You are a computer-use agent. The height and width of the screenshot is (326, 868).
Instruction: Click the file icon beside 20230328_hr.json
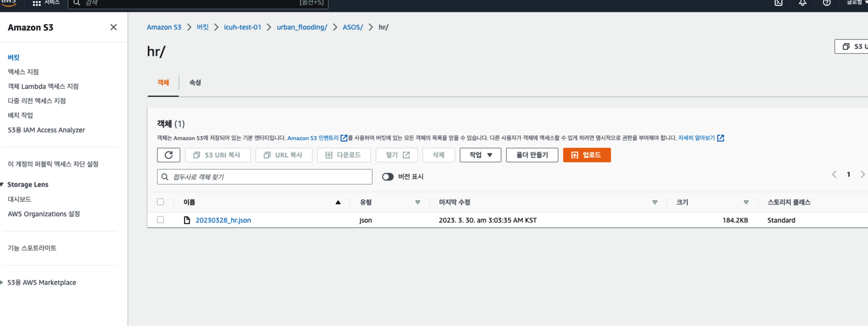(187, 220)
